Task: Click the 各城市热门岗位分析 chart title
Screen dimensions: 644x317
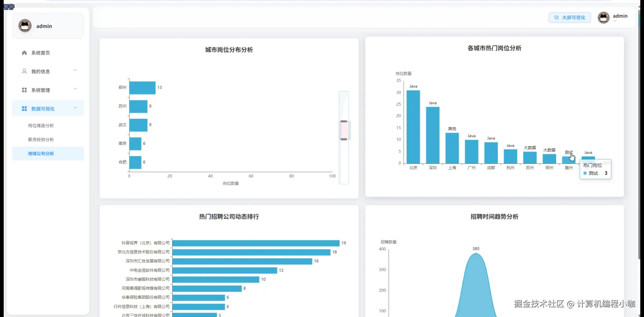Action: 494,48
